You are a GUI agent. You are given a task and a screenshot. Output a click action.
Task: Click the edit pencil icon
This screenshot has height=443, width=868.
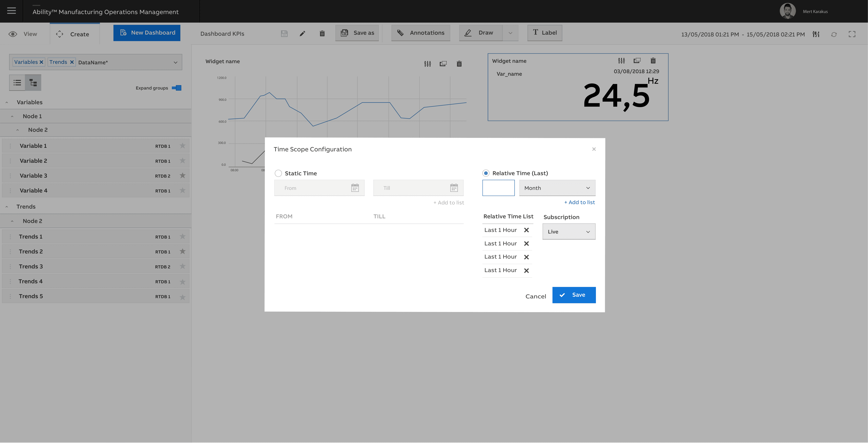tap(302, 33)
